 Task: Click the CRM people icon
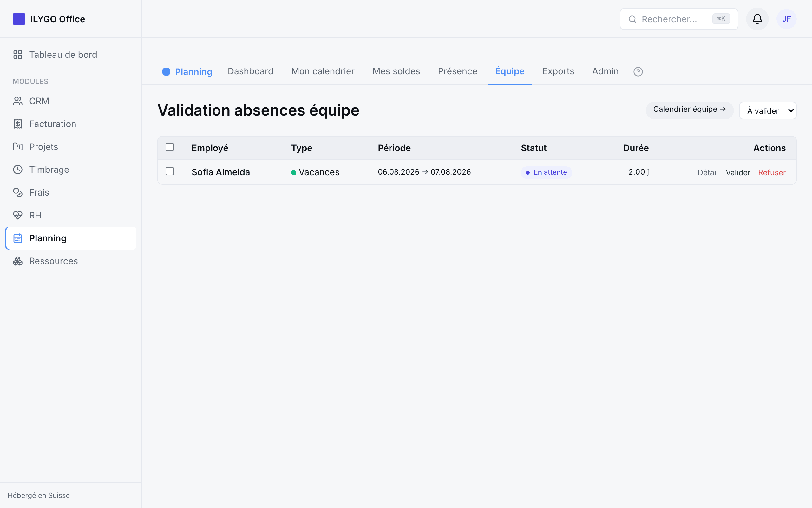tap(18, 101)
